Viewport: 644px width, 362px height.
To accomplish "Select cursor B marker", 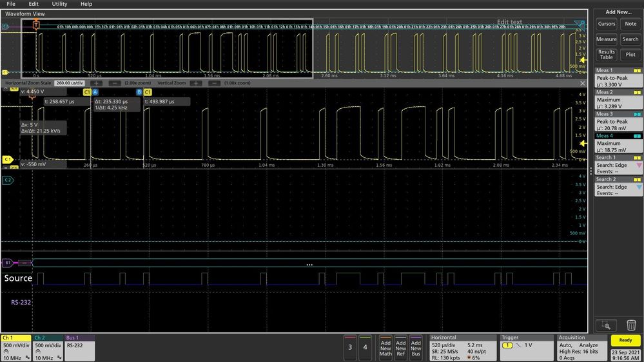I will tap(139, 92).
